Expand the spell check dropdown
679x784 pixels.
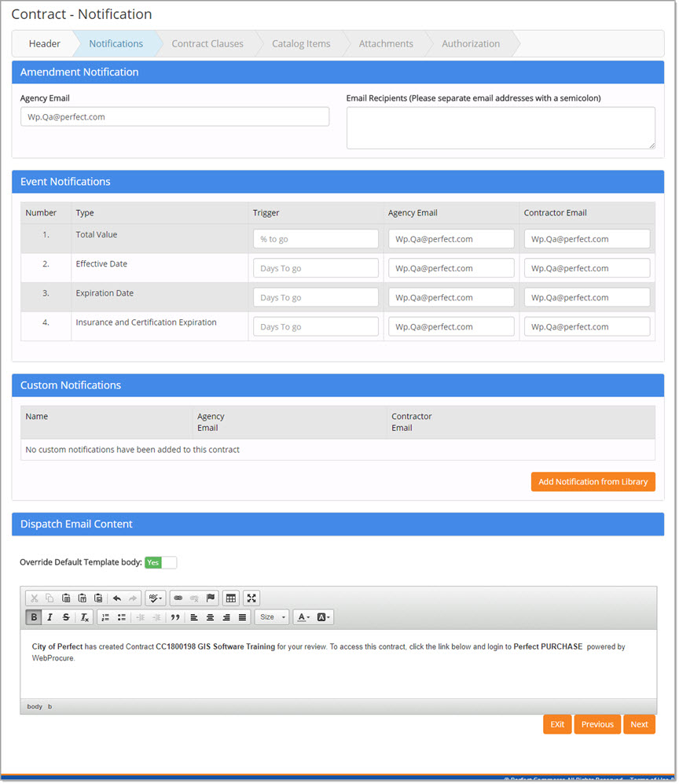(x=155, y=598)
